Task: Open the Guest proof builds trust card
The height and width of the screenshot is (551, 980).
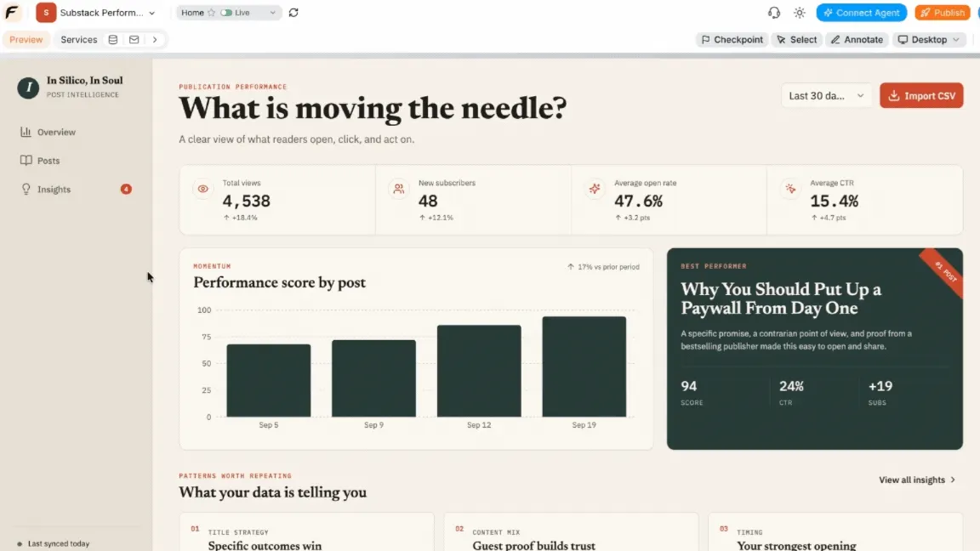Action: (x=572, y=532)
